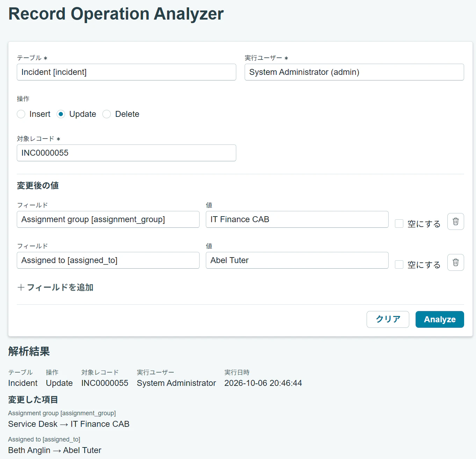The height and width of the screenshot is (459, 476).
Task: Open the テーブル Incident [incident] field
Action: coord(127,72)
